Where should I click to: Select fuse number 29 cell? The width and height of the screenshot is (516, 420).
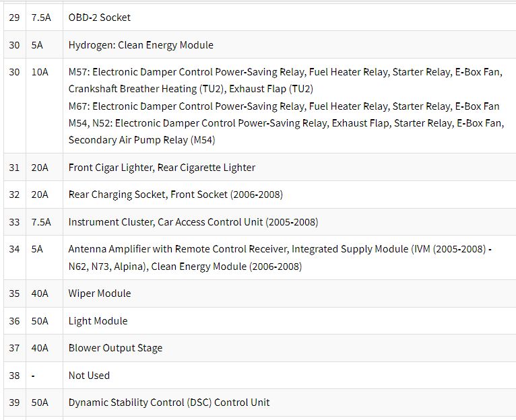click(14, 17)
